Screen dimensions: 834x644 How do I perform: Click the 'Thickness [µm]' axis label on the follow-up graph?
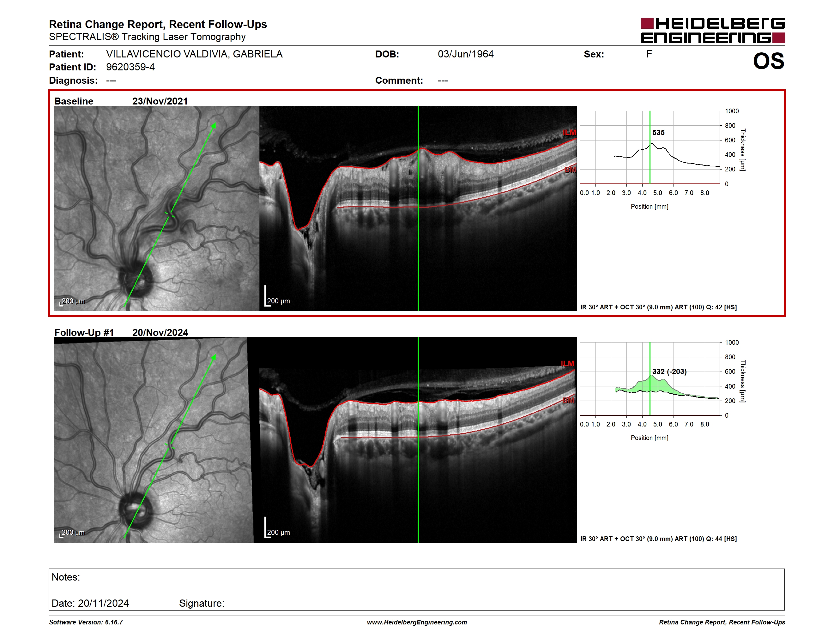pyautogui.click(x=743, y=381)
